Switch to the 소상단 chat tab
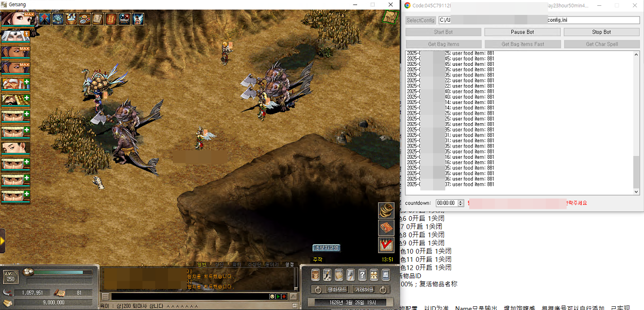Screen dimensions: 644x310 coord(255,264)
